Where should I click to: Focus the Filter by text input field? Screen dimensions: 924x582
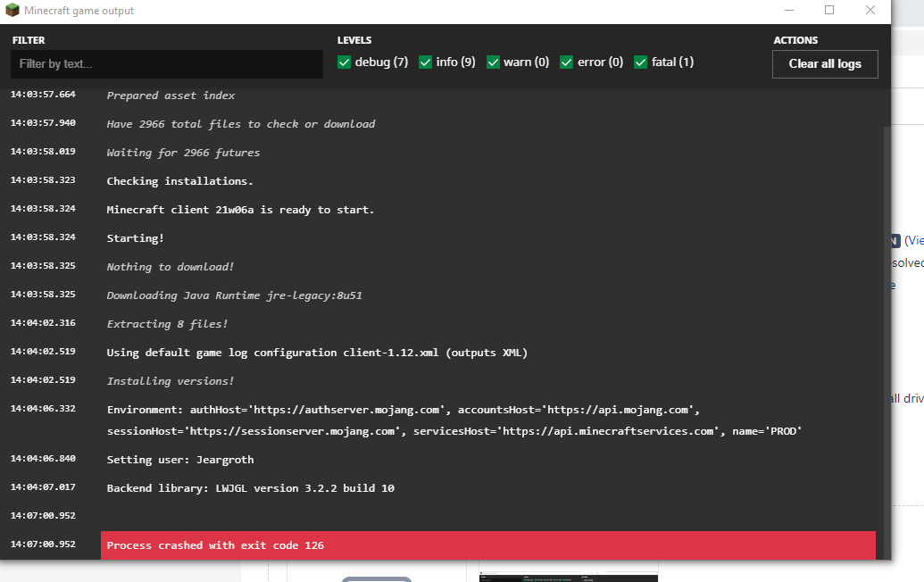[167, 63]
